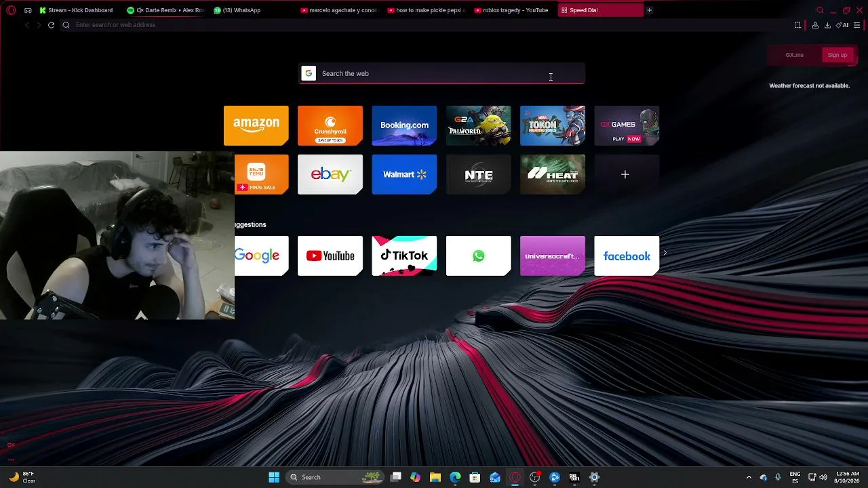Image resolution: width=868 pixels, height=488 pixels.
Task: Open the universocraft suggestion tile
Action: point(553,256)
